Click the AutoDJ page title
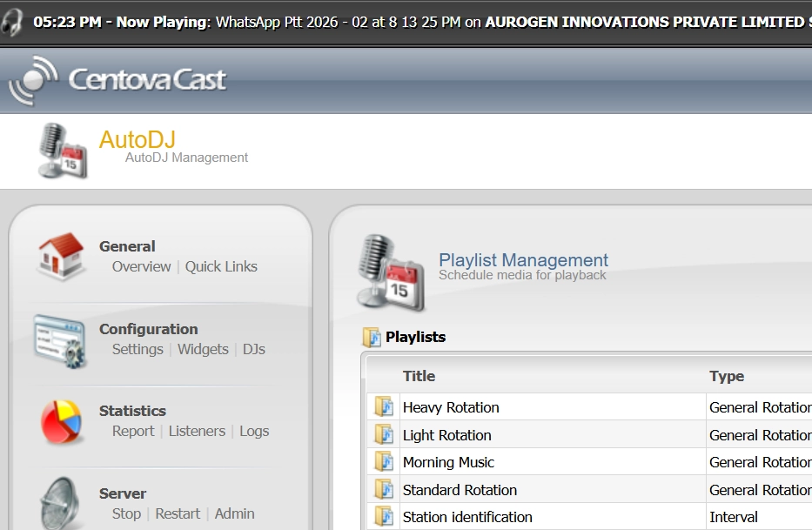This screenshot has width=812, height=530. [x=138, y=139]
